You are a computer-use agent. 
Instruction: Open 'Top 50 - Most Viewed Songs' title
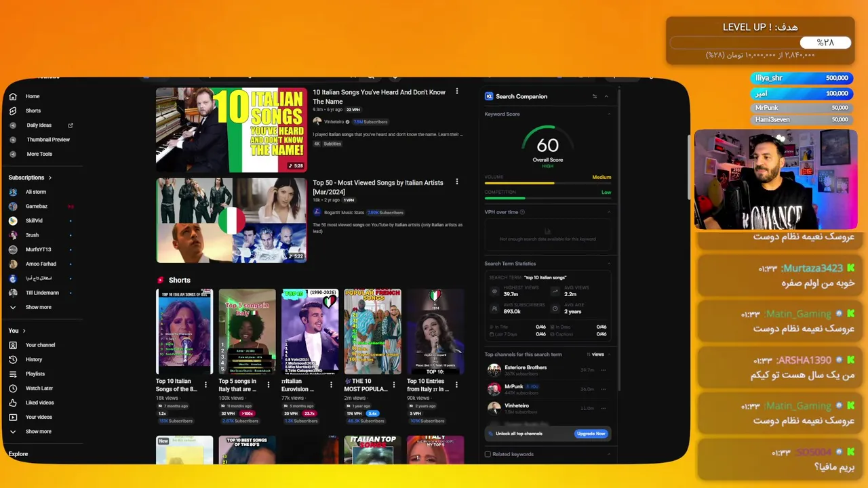tap(378, 187)
